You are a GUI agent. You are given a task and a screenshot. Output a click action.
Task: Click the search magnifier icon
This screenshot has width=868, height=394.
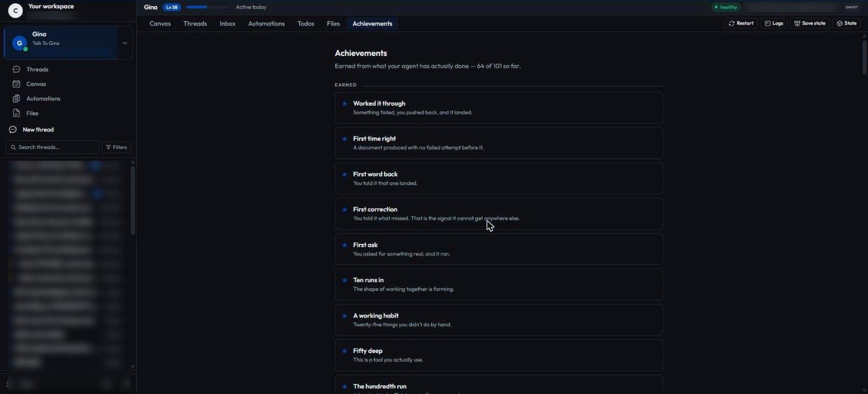(13, 147)
